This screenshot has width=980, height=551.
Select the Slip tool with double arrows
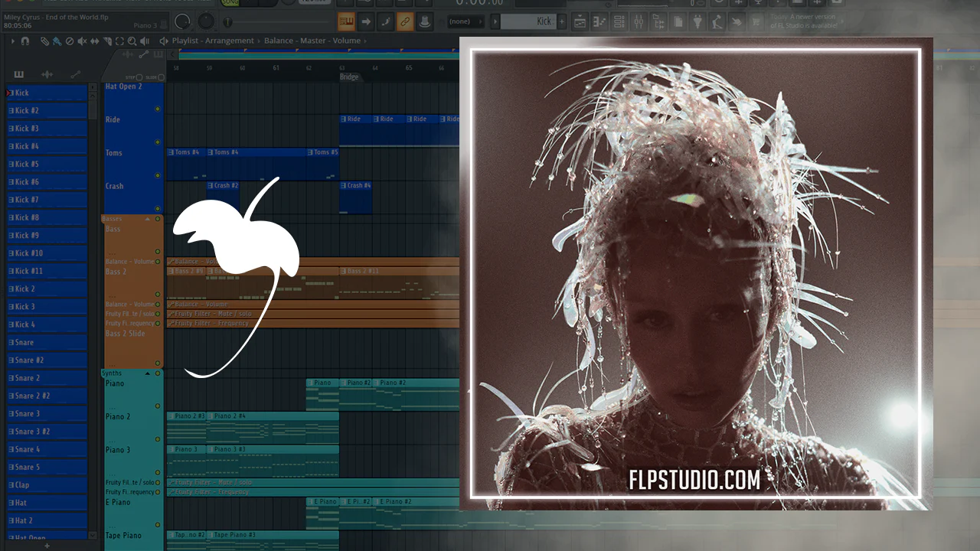click(x=95, y=41)
